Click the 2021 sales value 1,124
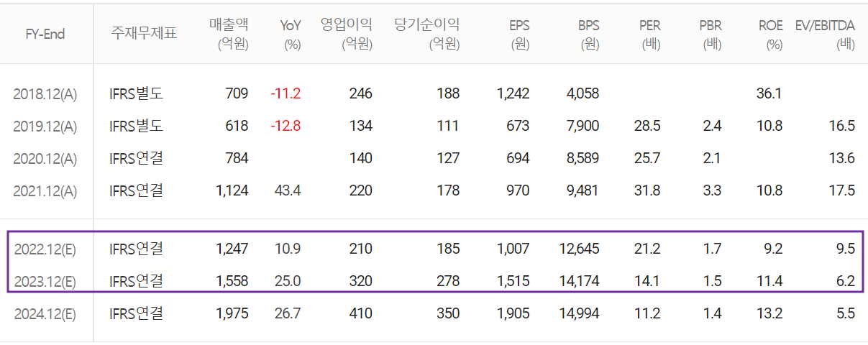This screenshot has height=345, width=868. tap(232, 190)
